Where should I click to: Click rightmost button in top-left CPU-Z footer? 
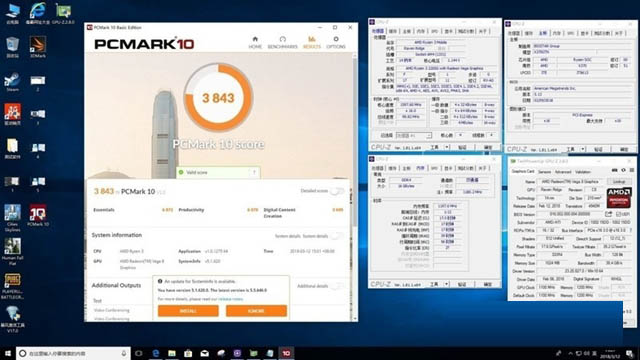tap(488, 147)
